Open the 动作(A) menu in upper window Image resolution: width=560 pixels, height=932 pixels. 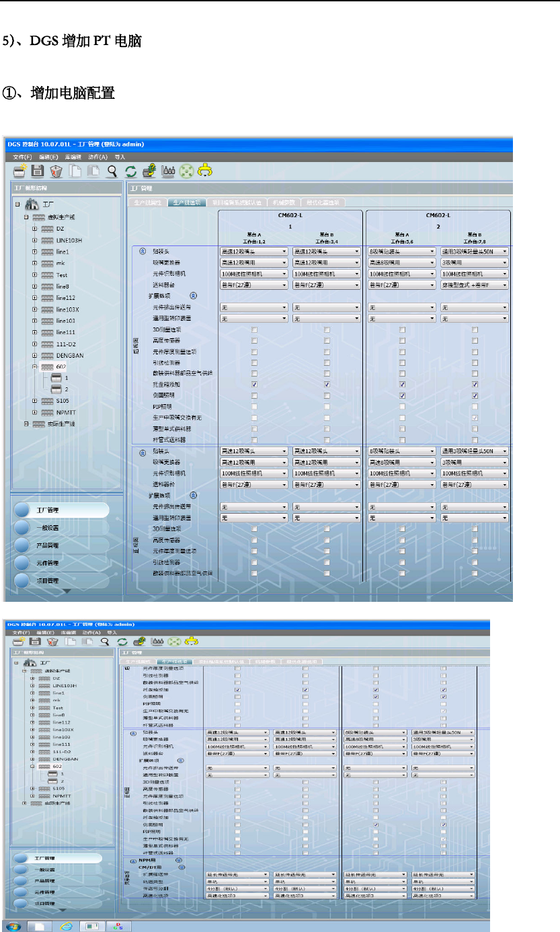click(x=98, y=156)
